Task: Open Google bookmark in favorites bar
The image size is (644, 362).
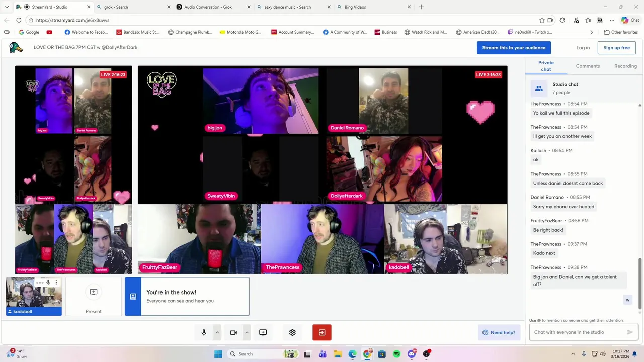Action: (29, 32)
